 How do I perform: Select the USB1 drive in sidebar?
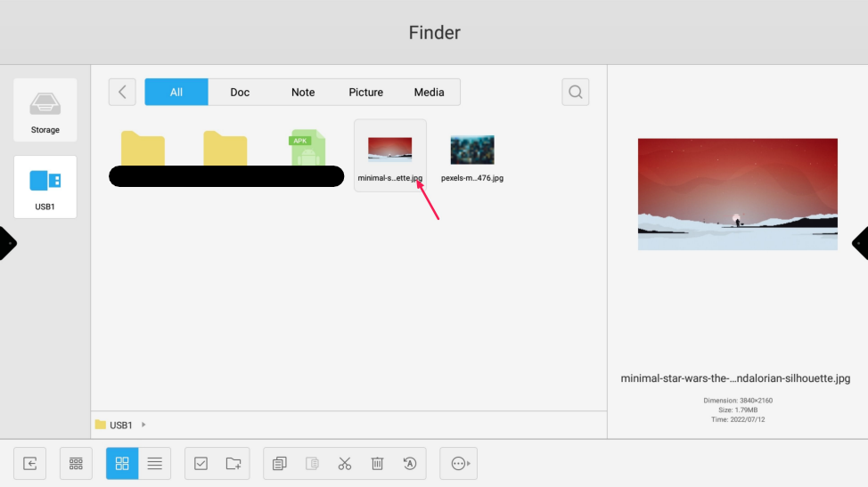tap(45, 187)
